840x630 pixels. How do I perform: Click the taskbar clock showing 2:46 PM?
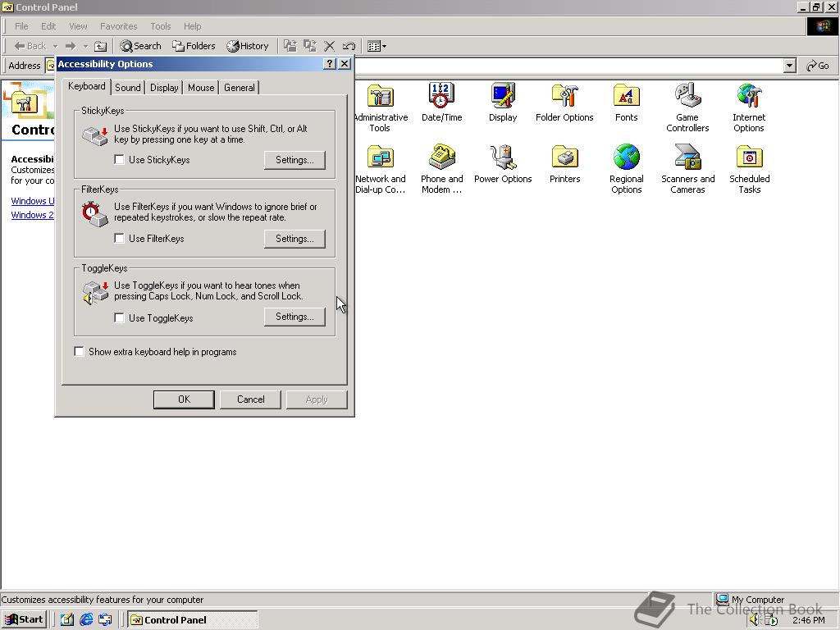808,620
